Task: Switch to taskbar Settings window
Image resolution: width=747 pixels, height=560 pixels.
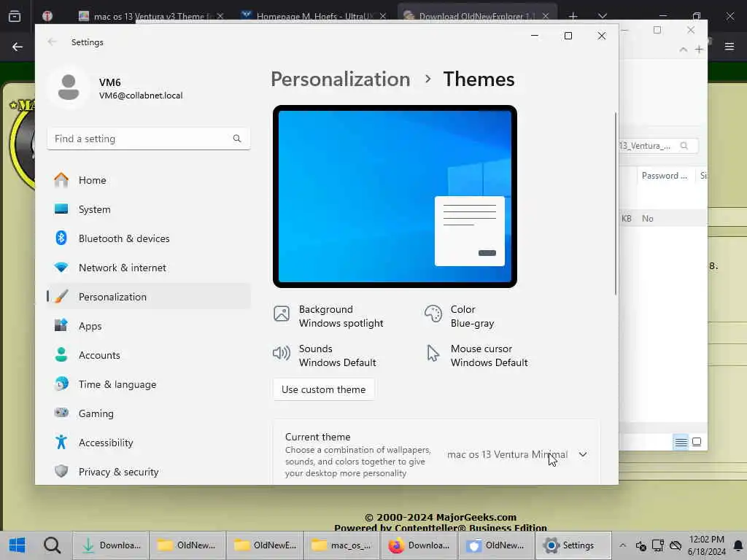Action: pyautogui.click(x=573, y=545)
